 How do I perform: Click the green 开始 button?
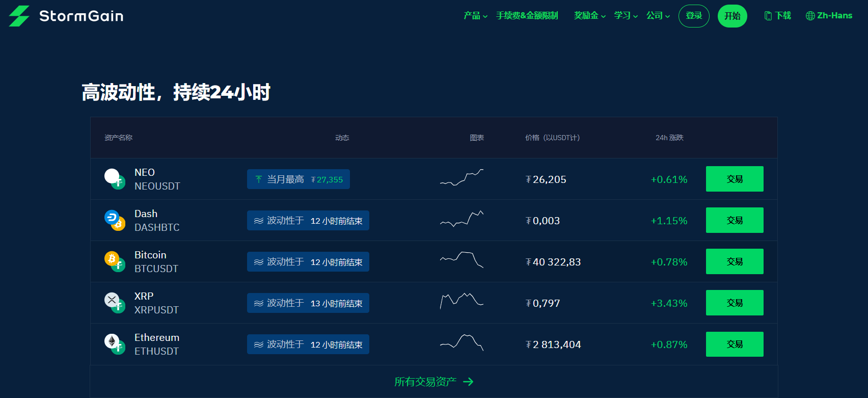(733, 16)
